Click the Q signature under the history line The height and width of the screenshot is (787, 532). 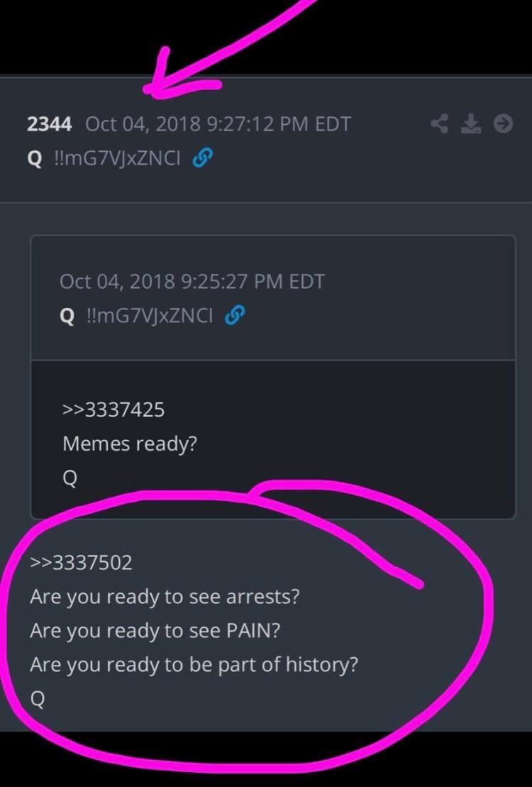pyautogui.click(x=38, y=699)
